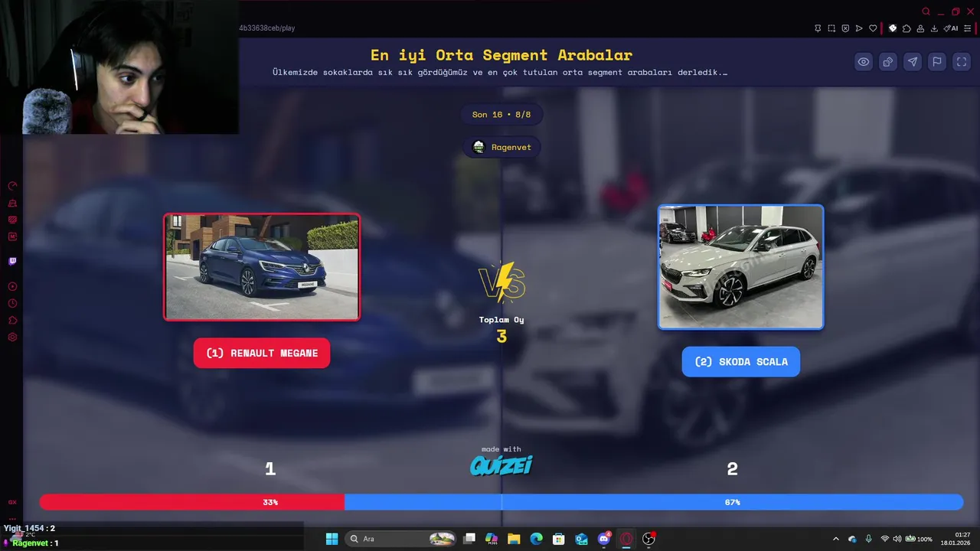Click the Quizei logo link

coord(501,465)
